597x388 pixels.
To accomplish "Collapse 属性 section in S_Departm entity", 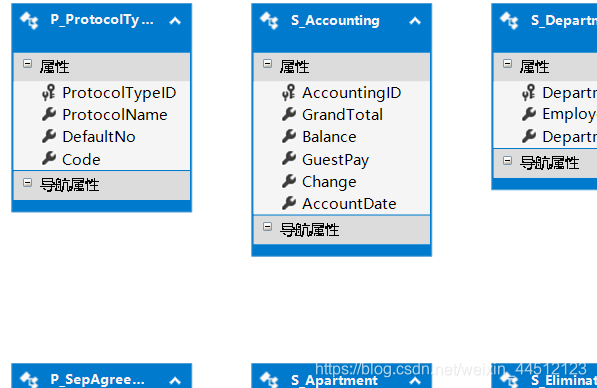I will [508, 64].
